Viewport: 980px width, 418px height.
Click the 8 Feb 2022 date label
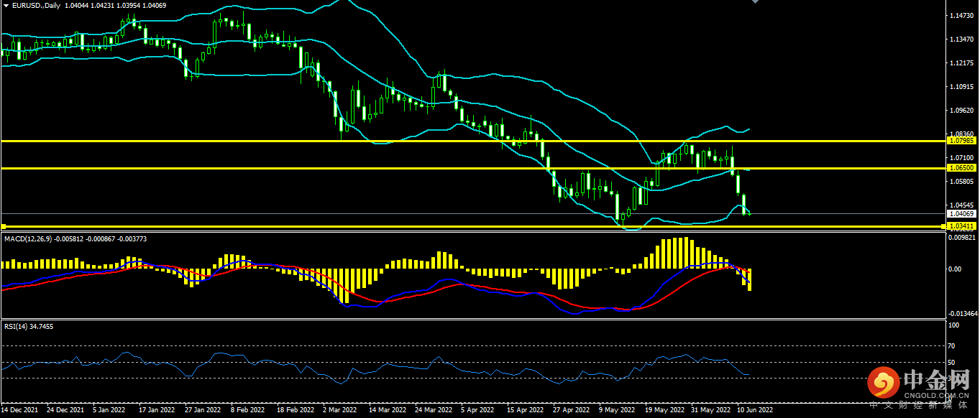pyautogui.click(x=249, y=411)
